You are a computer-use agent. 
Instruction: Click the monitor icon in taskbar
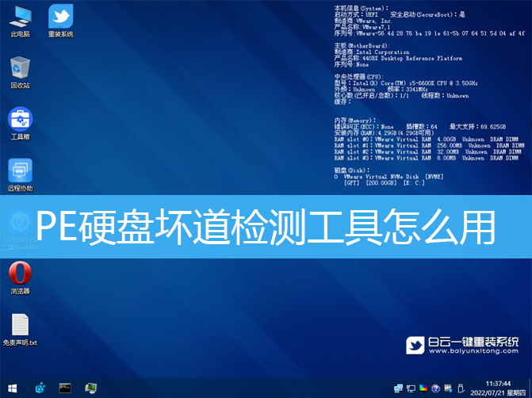pyautogui.click(x=91, y=388)
